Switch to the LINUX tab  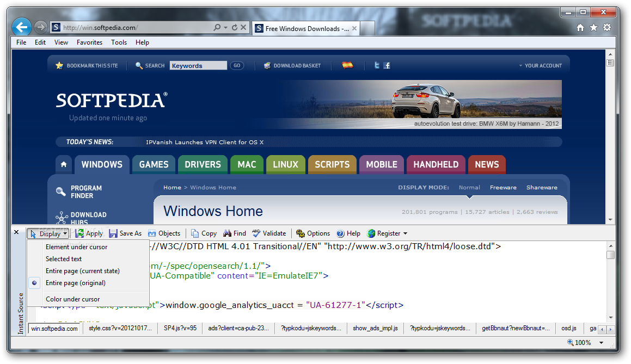point(286,164)
